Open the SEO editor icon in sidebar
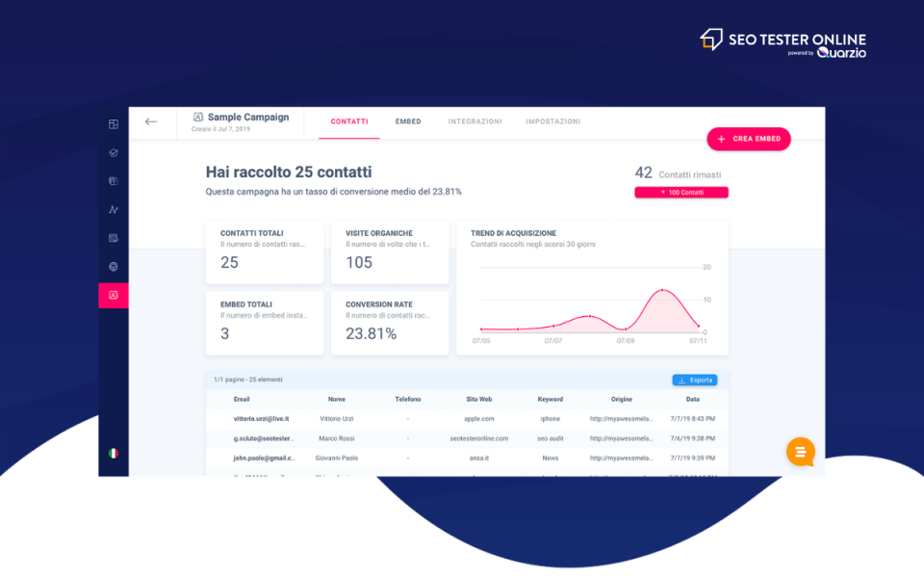Viewport: 924px width, 578px height. pyautogui.click(x=113, y=237)
